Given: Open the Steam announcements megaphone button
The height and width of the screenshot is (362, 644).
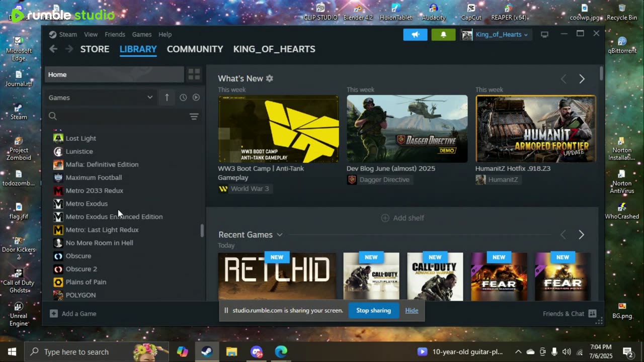Looking at the screenshot, I should coord(415,35).
